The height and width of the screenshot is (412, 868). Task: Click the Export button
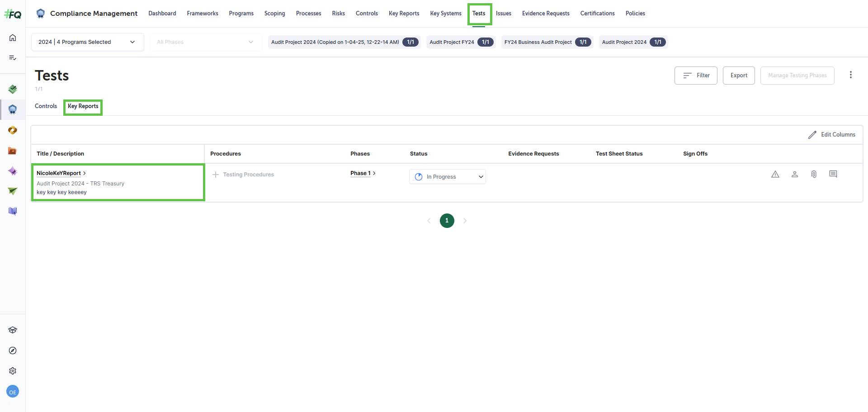click(738, 76)
